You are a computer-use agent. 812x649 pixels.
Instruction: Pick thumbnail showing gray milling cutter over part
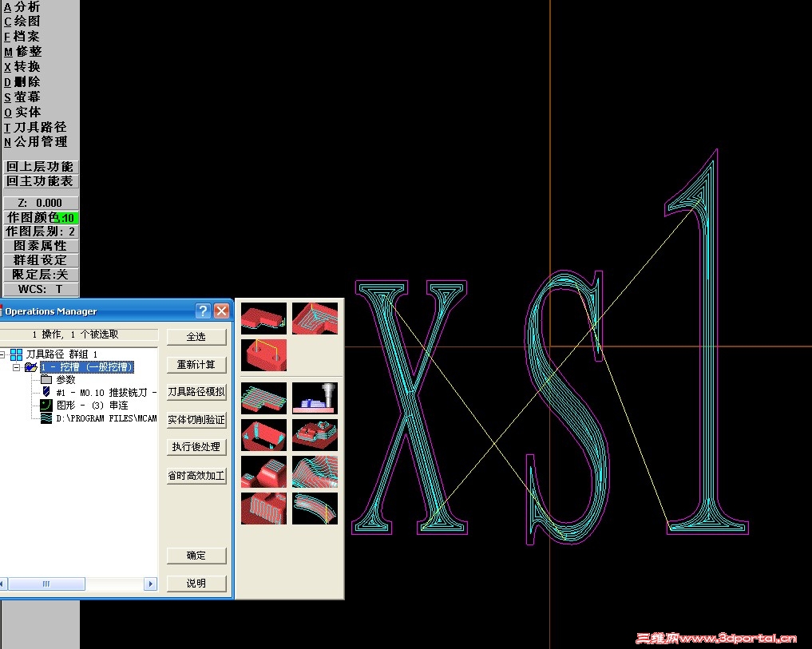pyautogui.click(x=315, y=398)
